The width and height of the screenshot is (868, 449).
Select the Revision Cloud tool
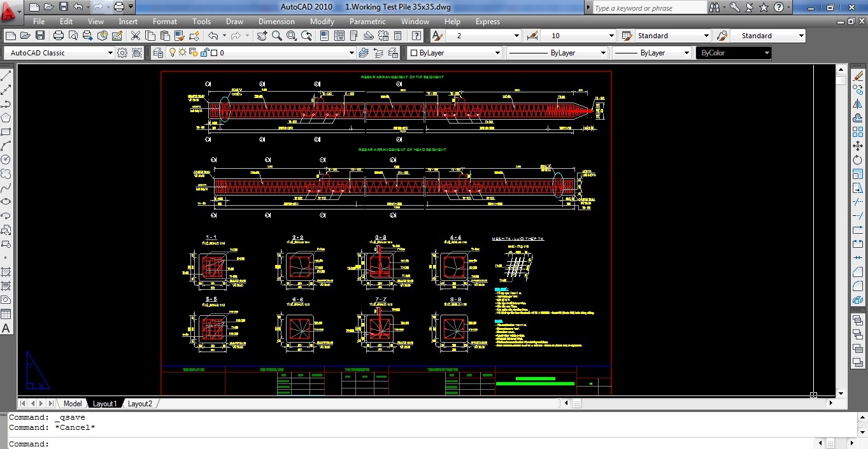click(x=6, y=173)
